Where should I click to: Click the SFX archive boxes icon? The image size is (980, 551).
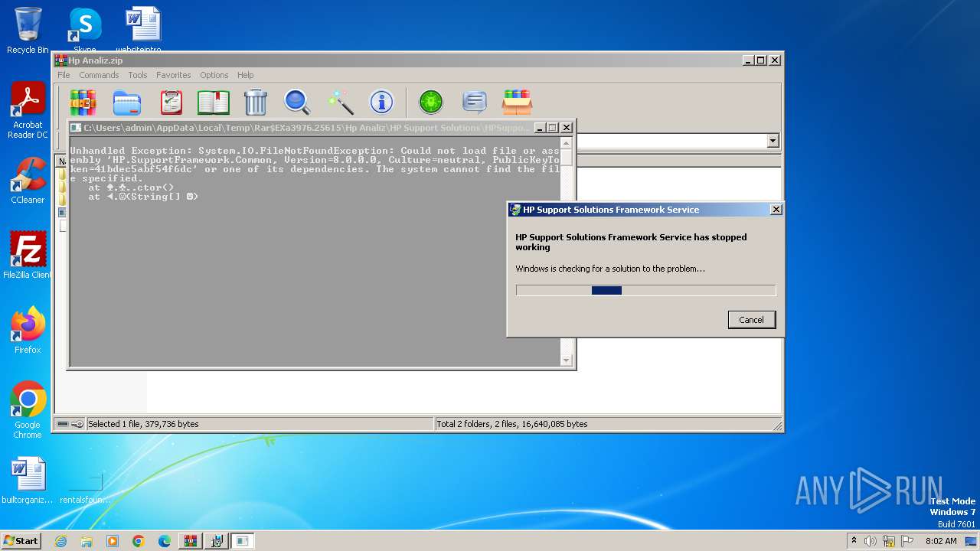click(x=517, y=102)
